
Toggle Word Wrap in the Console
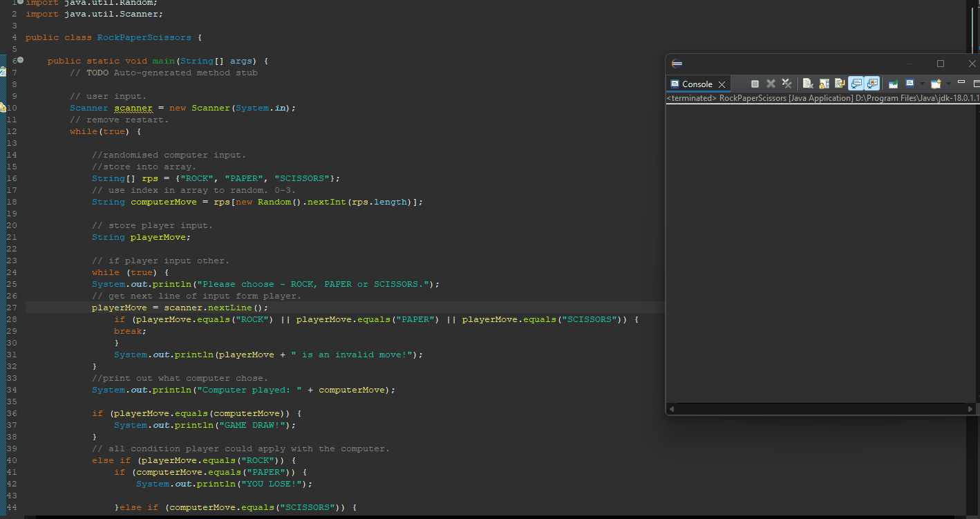pyautogui.click(x=840, y=83)
